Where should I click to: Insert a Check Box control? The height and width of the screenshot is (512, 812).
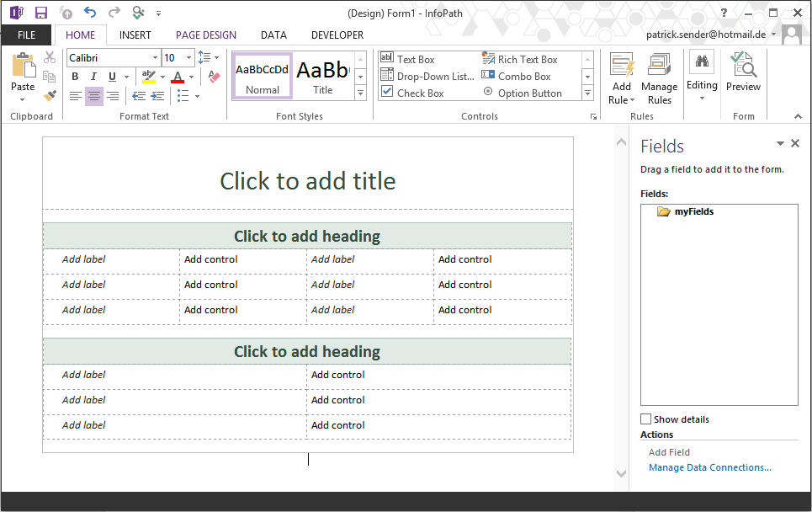coord(413,93)
